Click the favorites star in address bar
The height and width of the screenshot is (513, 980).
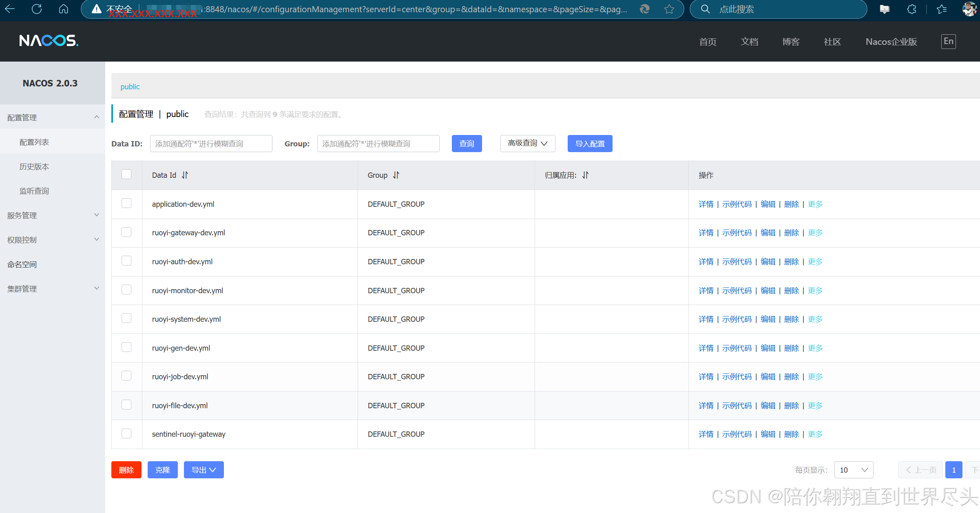pyautogui.click(x=669, y=9)
